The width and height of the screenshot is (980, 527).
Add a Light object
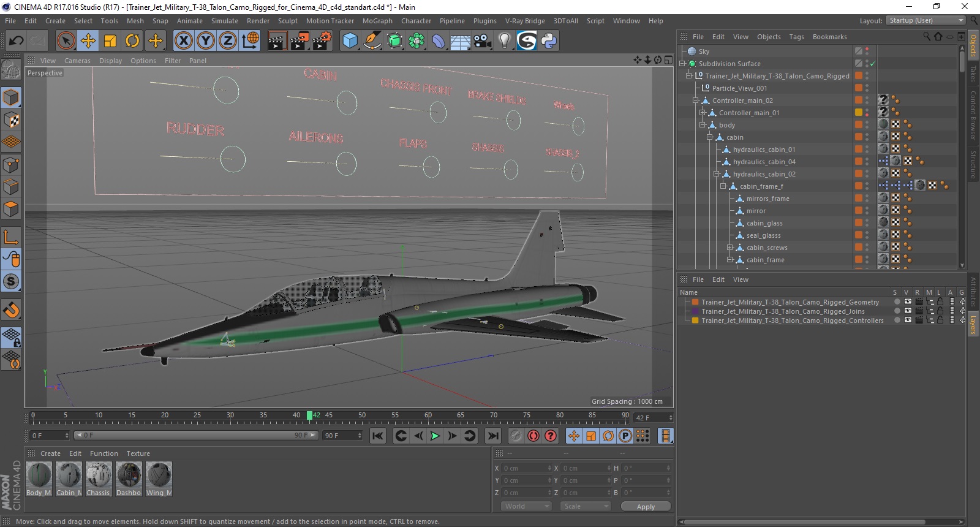(x=505, y=41)
